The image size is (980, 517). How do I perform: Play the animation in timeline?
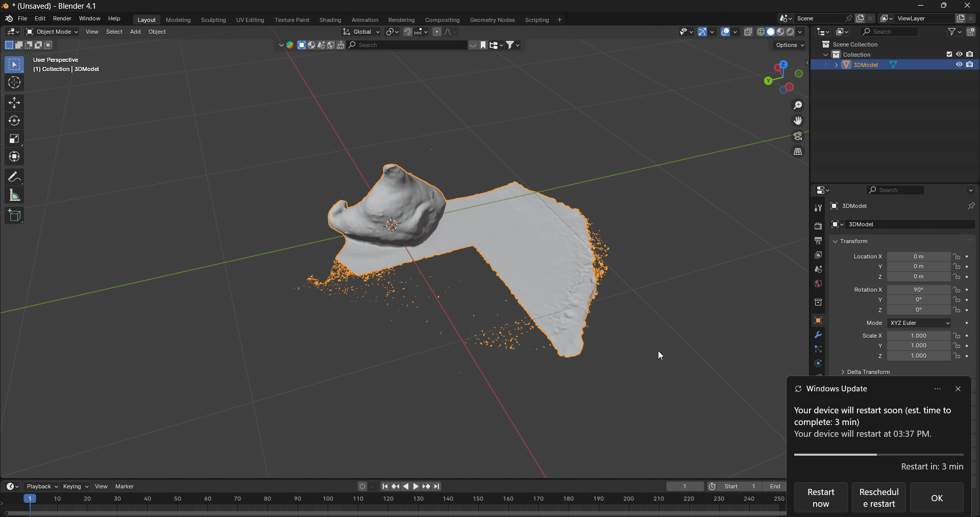point(416,486)
